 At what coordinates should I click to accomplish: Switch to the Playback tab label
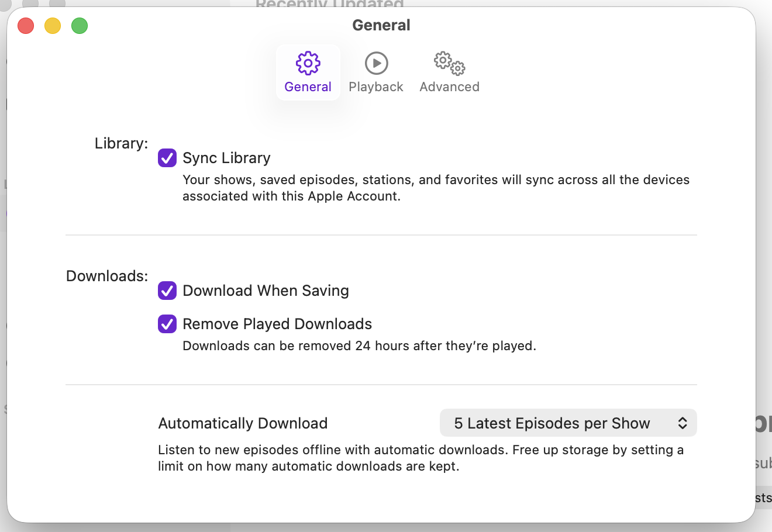pos(376,87)
